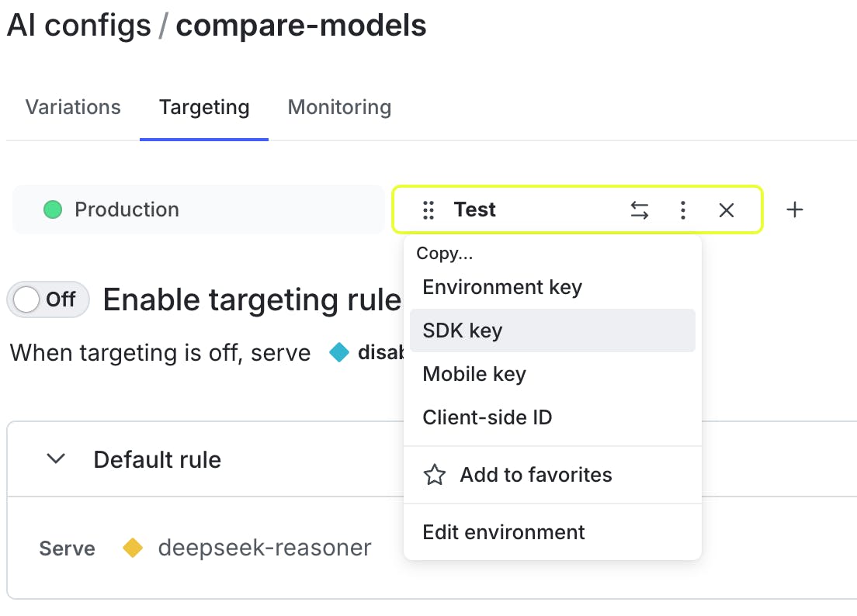Viewport: 857px width, 616px height.
Task: Switch to the Variations tab
Action: [x=73, y=107]
